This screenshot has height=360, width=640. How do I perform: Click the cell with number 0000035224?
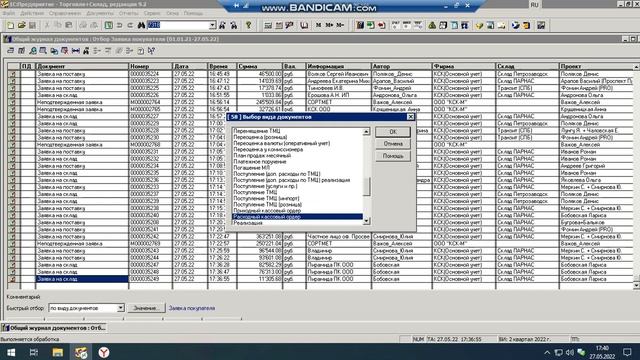(x=151, y=74)
